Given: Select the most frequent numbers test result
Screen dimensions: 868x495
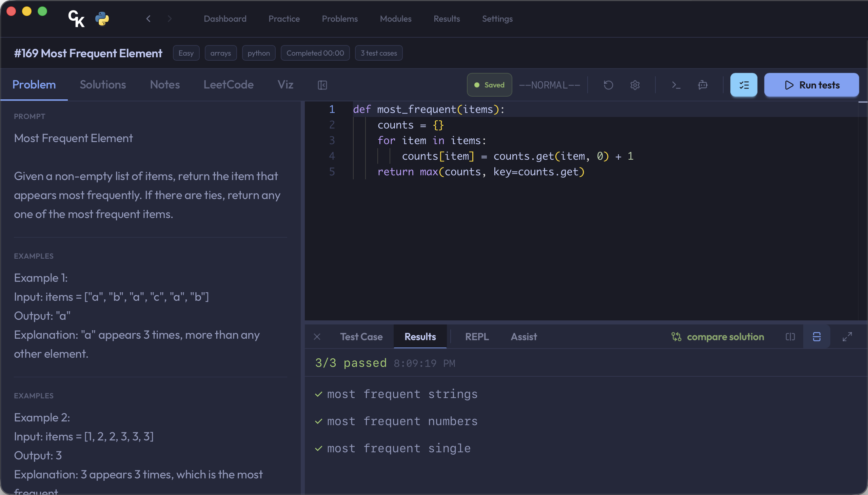Looking at the screenshot, I should 402,421.
